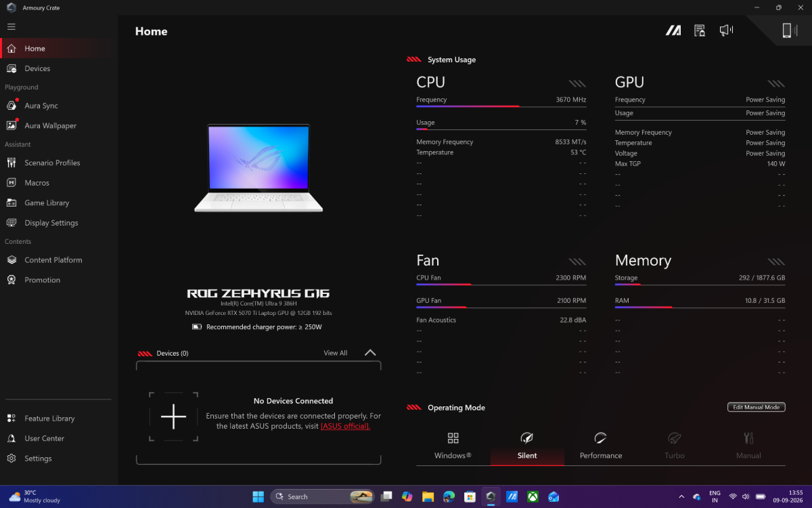Image resolution: width=812 pixels, height=508 pixels.
Task: Click the Feature Library icon
Action: click(12, 419)
